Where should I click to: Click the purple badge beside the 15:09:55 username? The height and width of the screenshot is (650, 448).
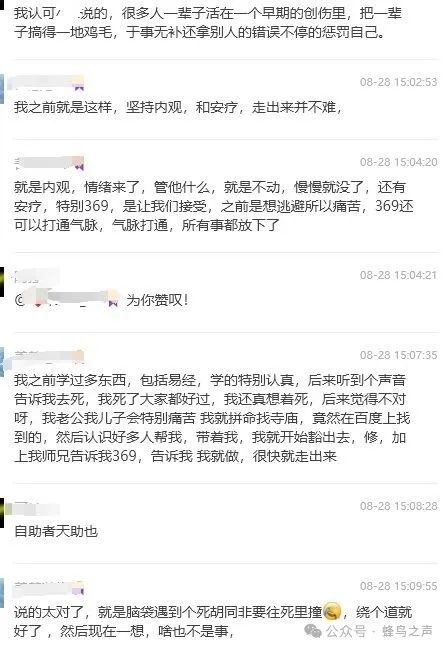point(79,590)
